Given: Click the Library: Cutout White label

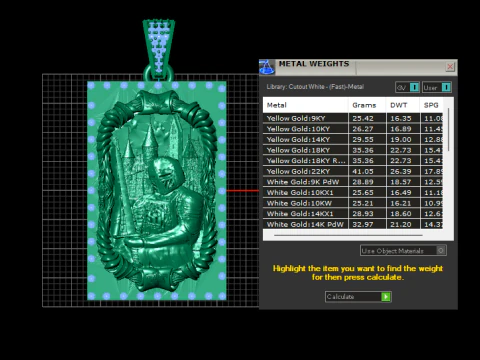Looking at the screenshot, I should 315,87.
